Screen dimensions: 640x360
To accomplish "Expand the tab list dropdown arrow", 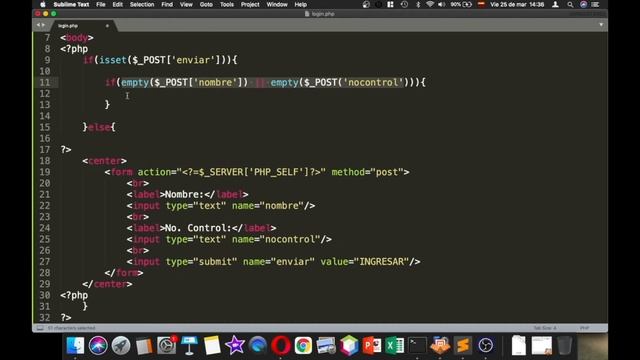I will tap(601, 25).
